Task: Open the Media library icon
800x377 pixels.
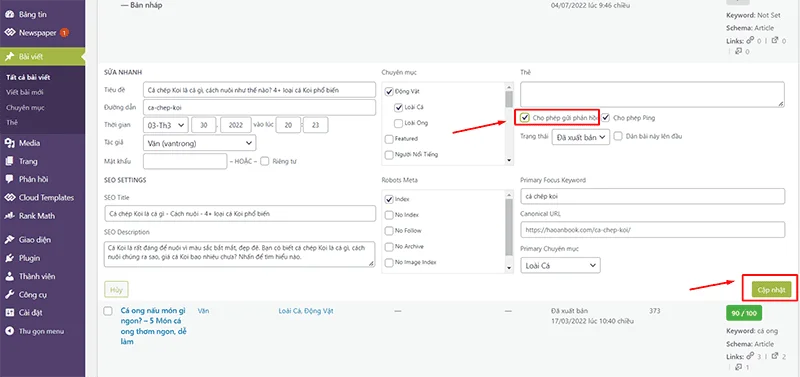Action: 9,143
